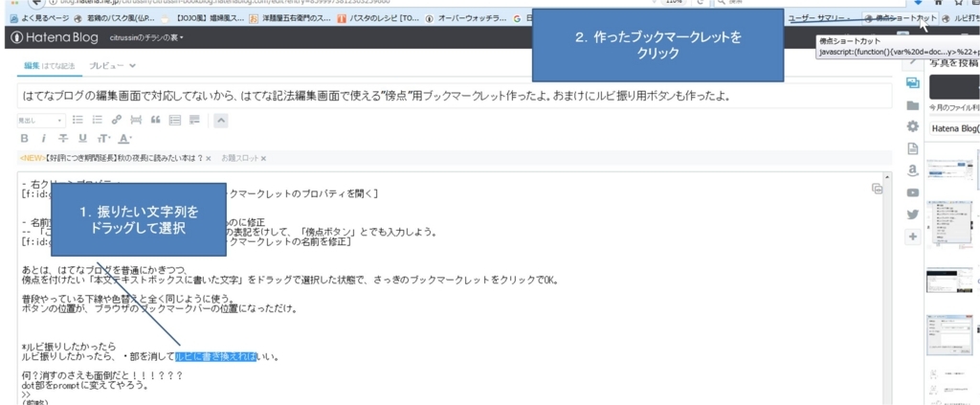
Task: Insert a footnote with the footnote icon
Action: (x=194, y=120)
